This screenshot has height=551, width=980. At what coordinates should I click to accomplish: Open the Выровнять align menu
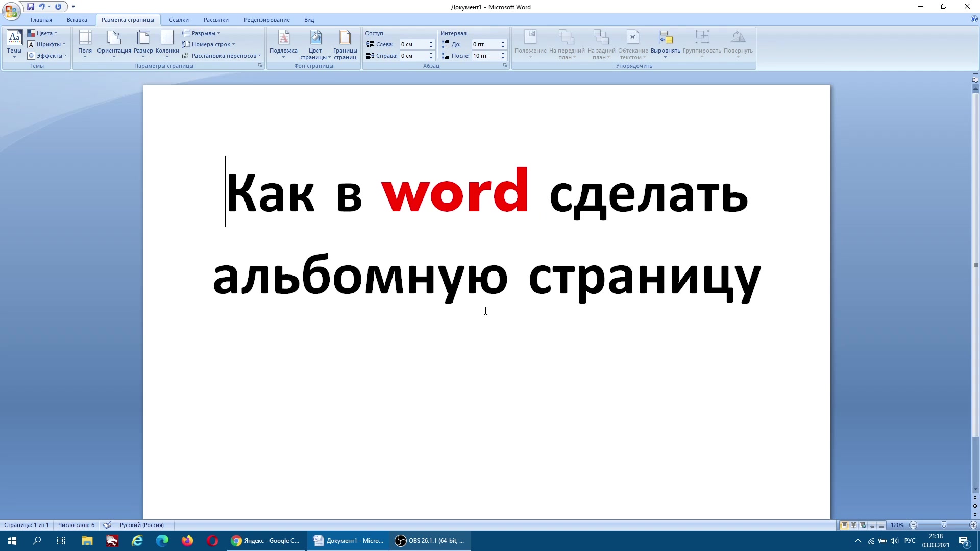click(666, 43)
